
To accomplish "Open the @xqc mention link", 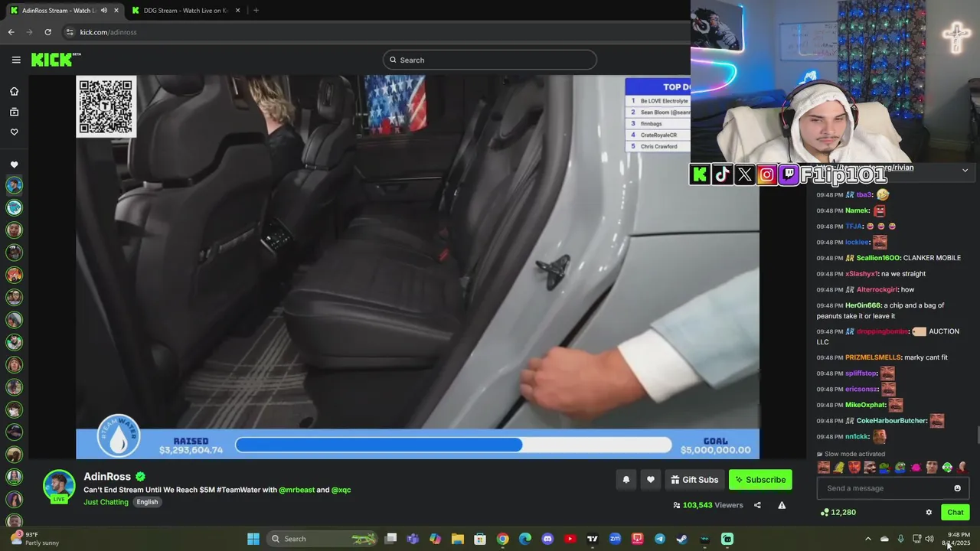I will pyautogui.click(x=341, y=490).
